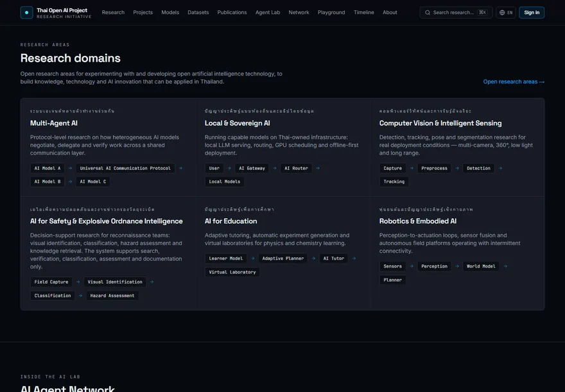Click the AI Tutor chip
Screen dimensions: 565x392
click(334, 258)
